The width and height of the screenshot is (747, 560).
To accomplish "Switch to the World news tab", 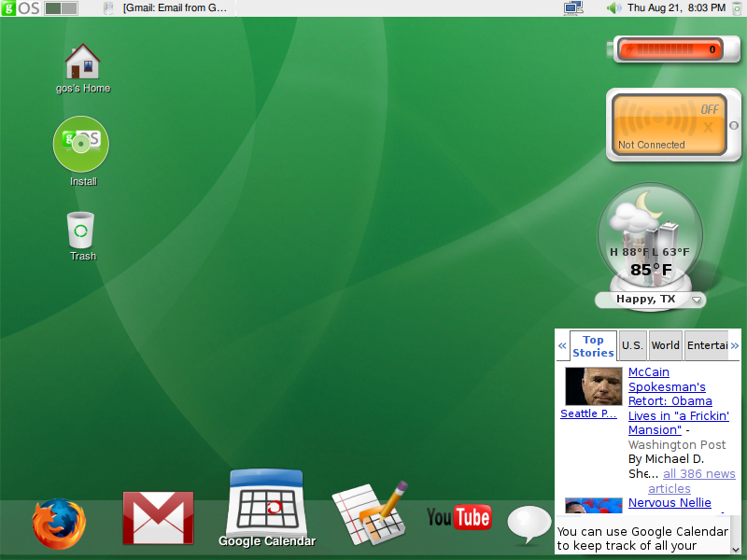I will (x=666, y=345).
